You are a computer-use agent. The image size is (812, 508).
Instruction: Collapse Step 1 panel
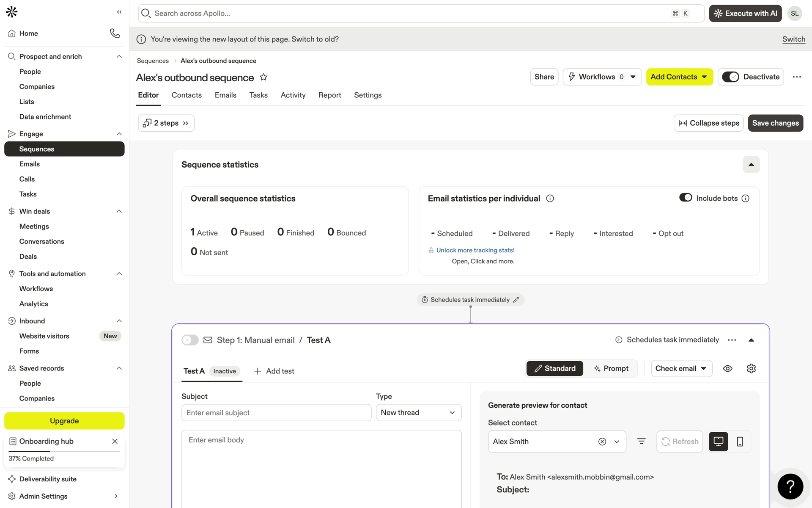(751, 340)
